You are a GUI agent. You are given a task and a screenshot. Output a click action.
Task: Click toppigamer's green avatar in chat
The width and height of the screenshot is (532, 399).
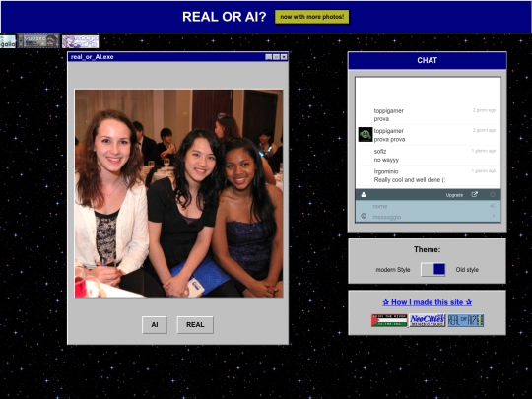coord(366,134)
